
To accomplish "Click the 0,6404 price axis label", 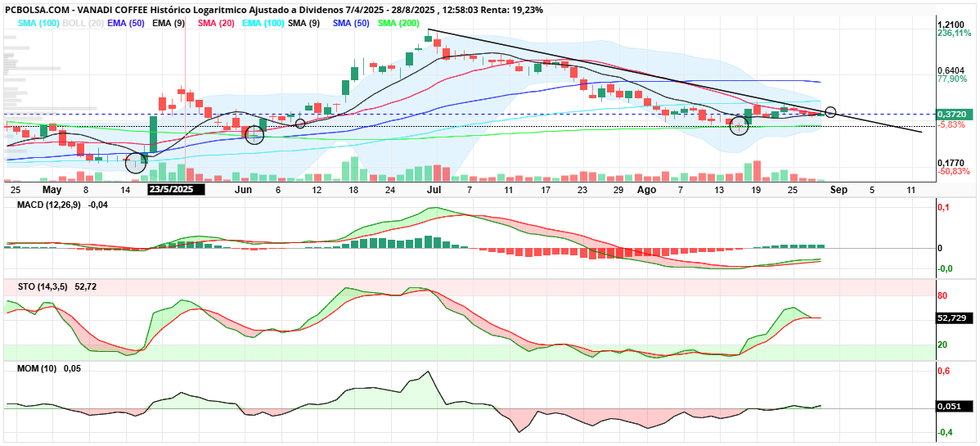I will (x=951, y=70).
